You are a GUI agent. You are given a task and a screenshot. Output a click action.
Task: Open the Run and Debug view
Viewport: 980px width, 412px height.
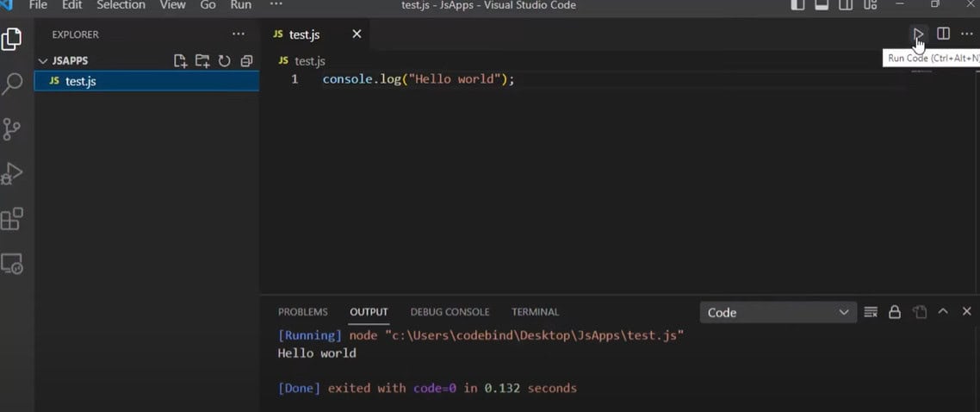12,174
